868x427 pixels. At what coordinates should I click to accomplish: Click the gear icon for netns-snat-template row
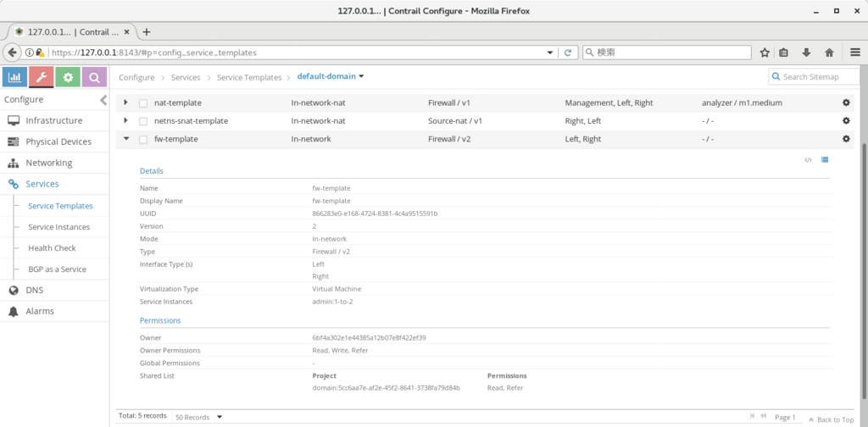(x=846, y=120)
